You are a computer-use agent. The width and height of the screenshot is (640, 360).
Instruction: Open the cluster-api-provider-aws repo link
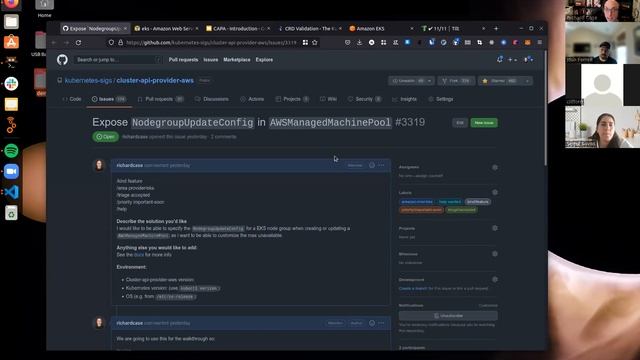pos(155,80)
